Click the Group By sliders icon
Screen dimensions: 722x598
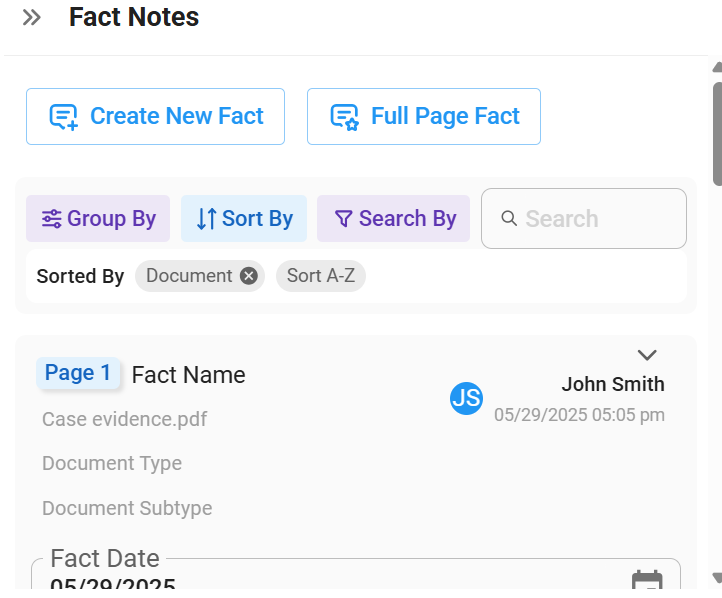coord(51,219)
